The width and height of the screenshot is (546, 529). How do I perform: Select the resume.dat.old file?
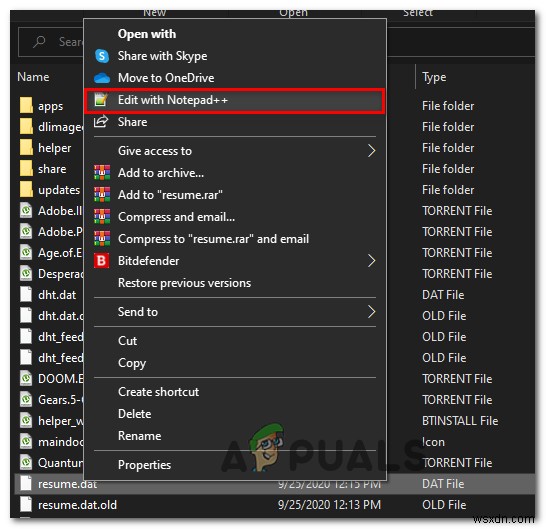[x=77, y=505]
